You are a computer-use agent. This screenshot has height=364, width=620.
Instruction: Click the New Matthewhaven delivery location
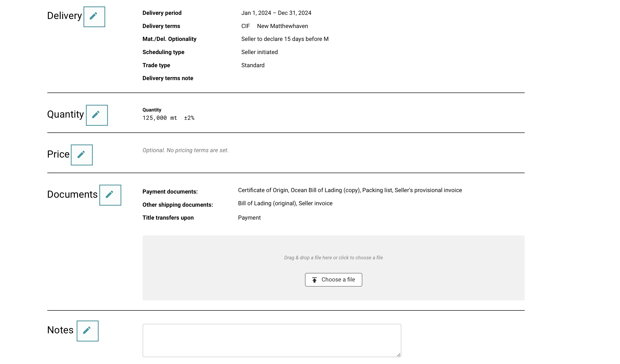point(282,26)
